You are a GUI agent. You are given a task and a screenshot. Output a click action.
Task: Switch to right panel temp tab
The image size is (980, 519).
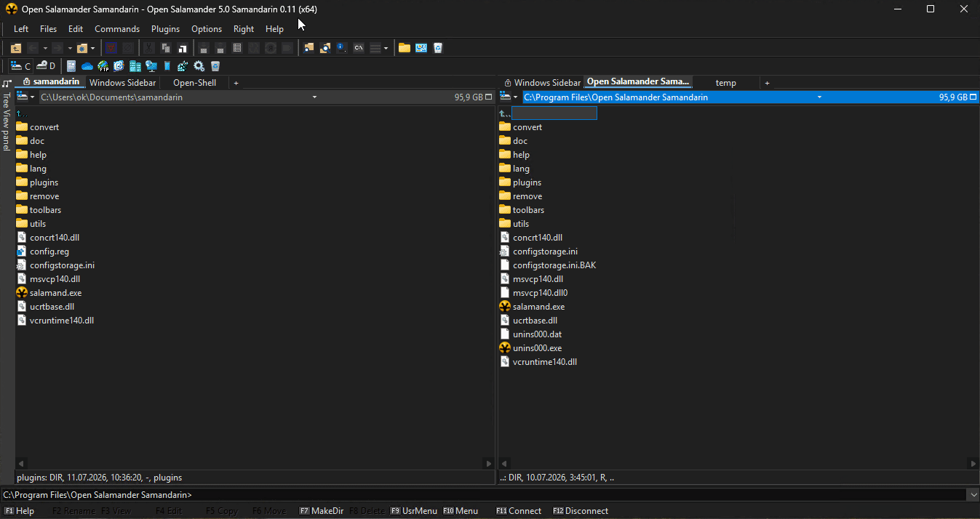(x=725, y=83)
